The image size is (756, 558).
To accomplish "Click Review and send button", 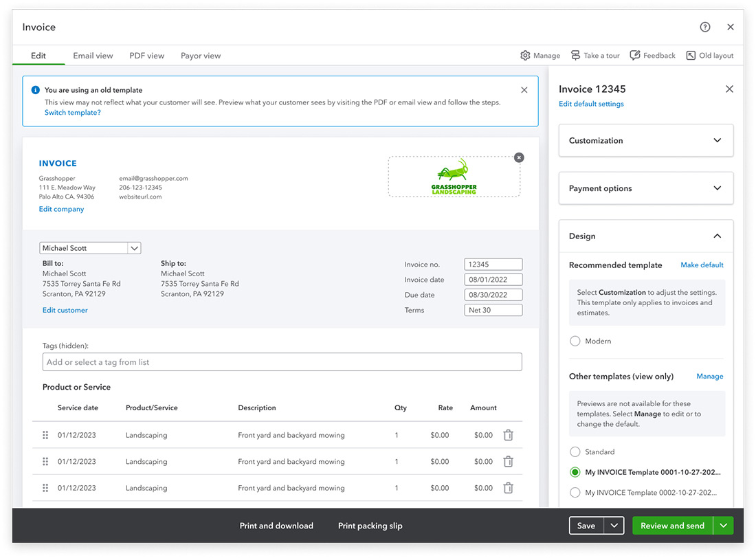I will [x=673, y=526].
